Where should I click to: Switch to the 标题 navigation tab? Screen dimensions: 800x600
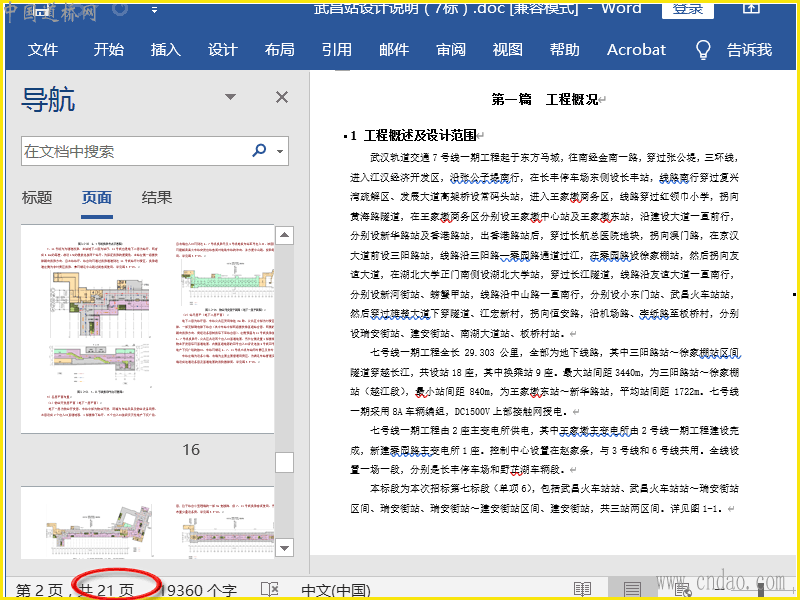click(37, 197)
